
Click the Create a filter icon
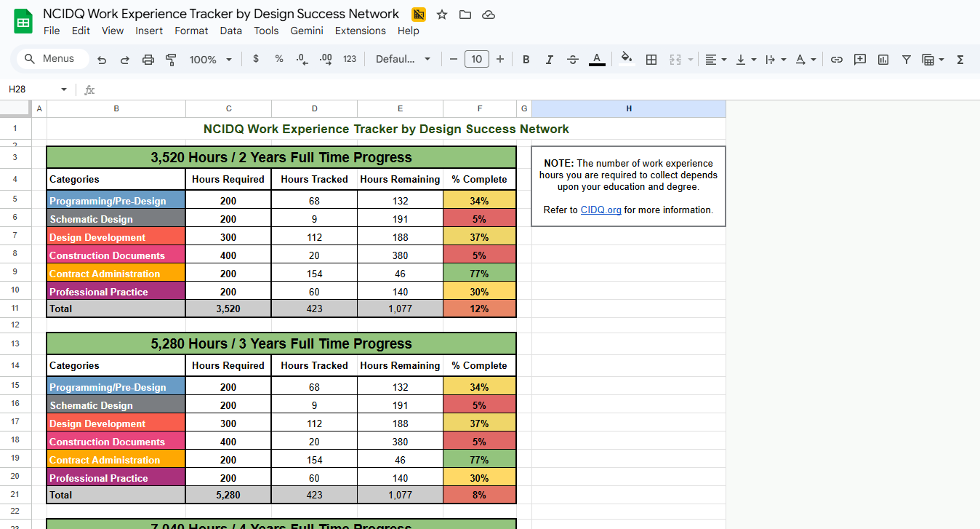coord(907,60)
